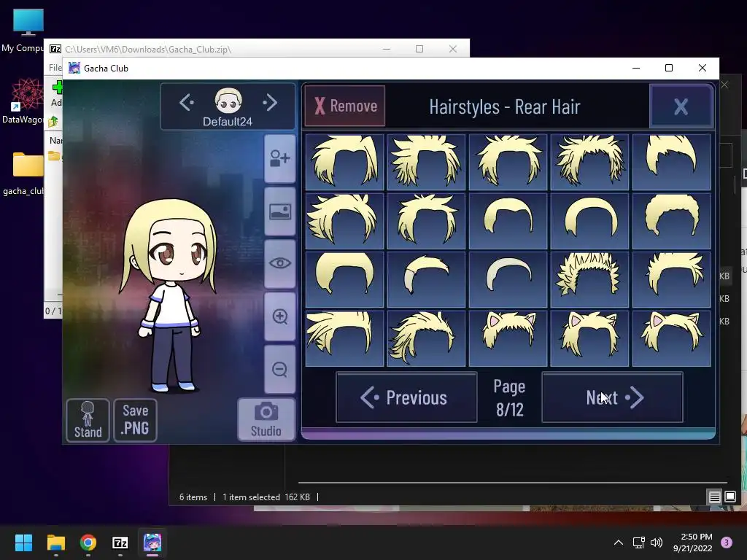Switch to next character with right arrow
This screenshot has width=747, height=560.
point(270,102)
